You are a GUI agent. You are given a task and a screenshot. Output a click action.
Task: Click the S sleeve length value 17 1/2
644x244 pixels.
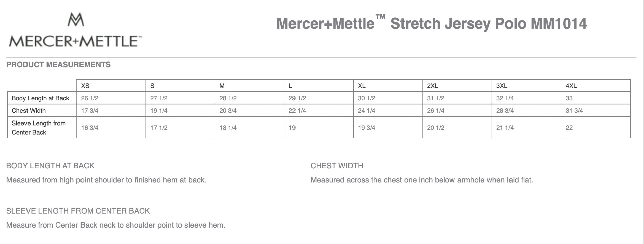[x=159, y=128]
